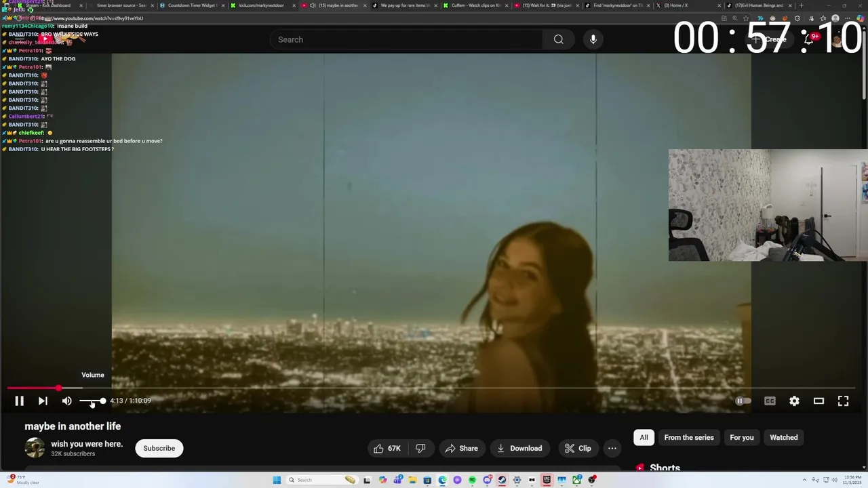Image resolution: width=868 pixels, height=488 pixels.
Task: Click the webcam overlay thumbnail
Action: (x=768, y=205)
